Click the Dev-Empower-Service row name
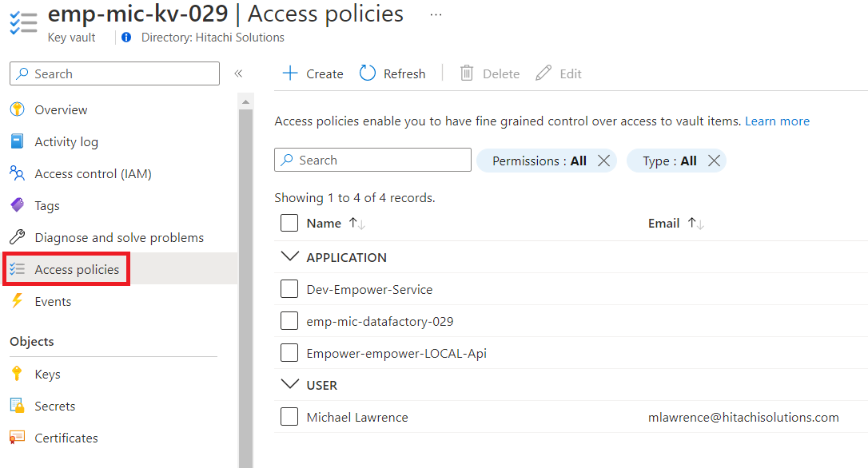 coord(370,289)
